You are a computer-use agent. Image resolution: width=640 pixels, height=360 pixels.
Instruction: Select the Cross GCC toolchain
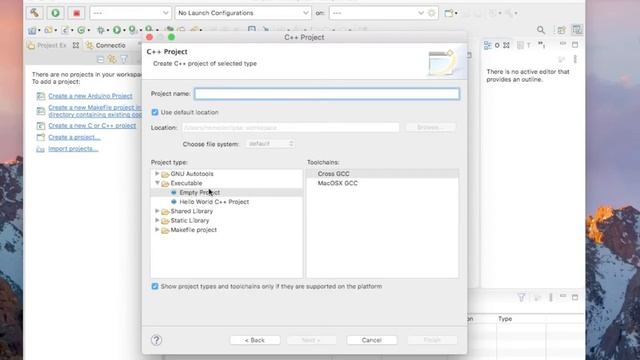pos(333,173)
